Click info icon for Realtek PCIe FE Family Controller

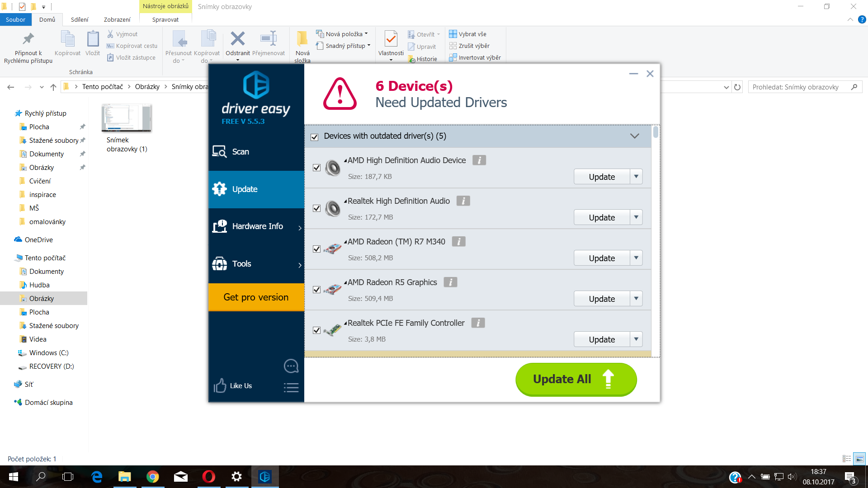[478, 323]
